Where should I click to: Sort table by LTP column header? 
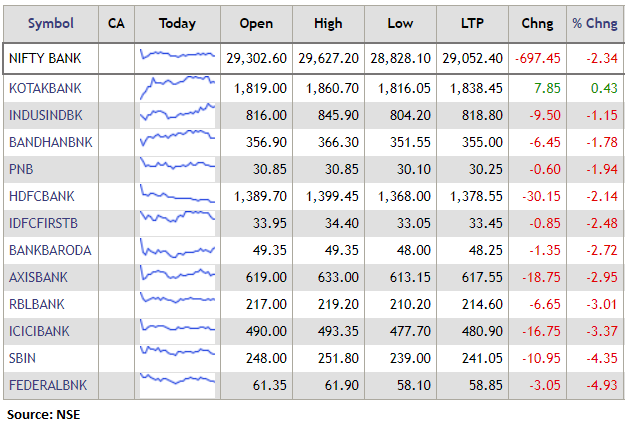tap(474, 23)
